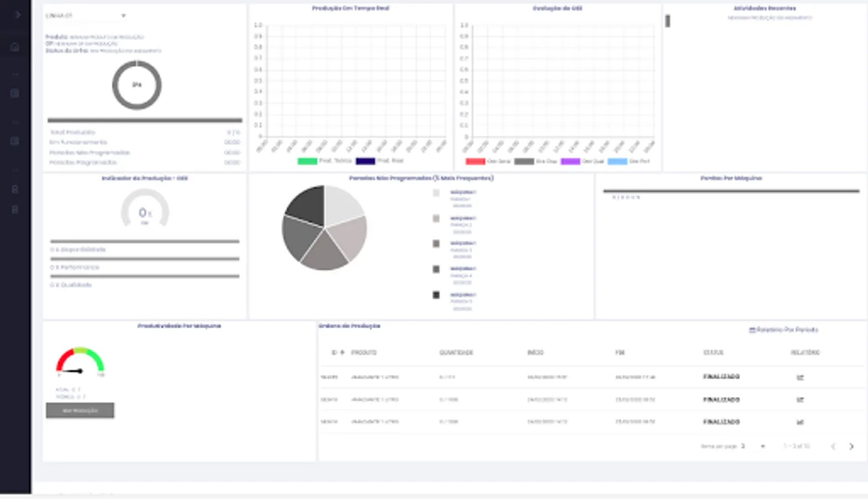Screen dimensions: 868x499
Task: Open the Home dashboard from the sidebar
Action: [14, 47]
